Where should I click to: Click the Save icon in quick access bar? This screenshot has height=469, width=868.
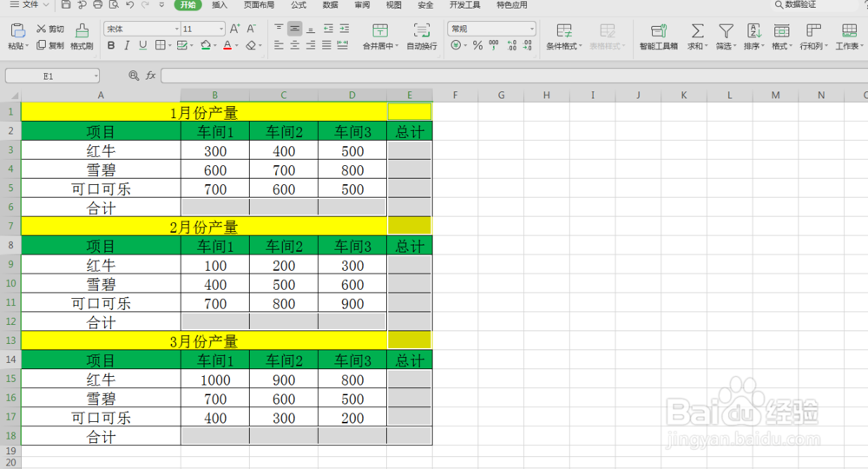coord(66,5)
